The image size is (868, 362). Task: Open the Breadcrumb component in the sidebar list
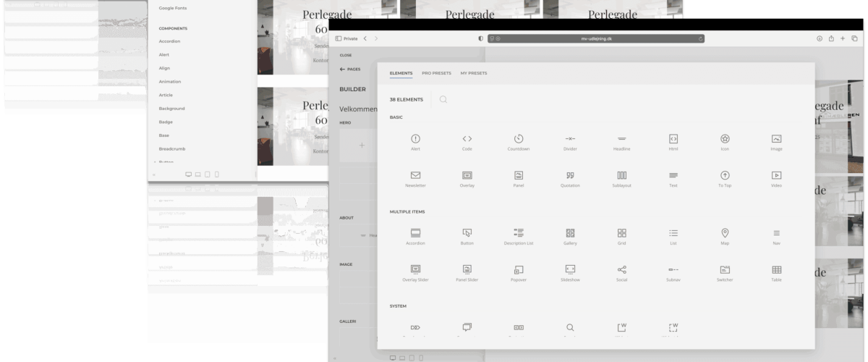click(172, 148)
